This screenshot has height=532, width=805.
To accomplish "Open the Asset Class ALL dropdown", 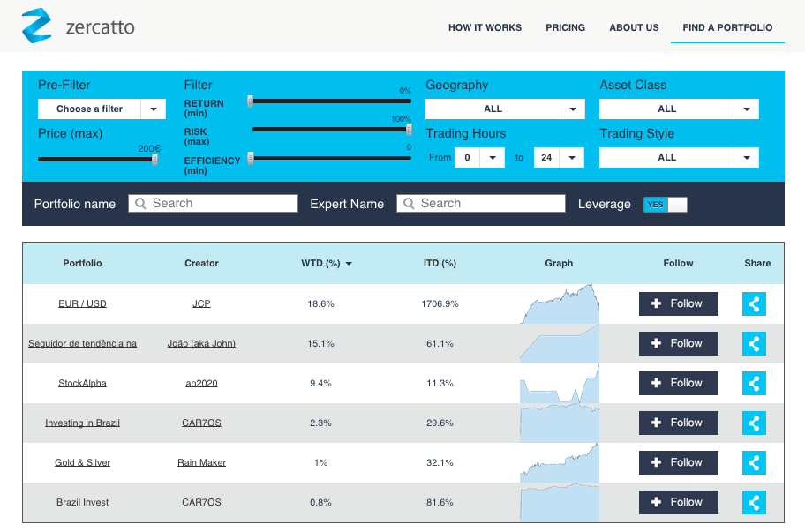I will pyautogui.click(x=679, y=109).
